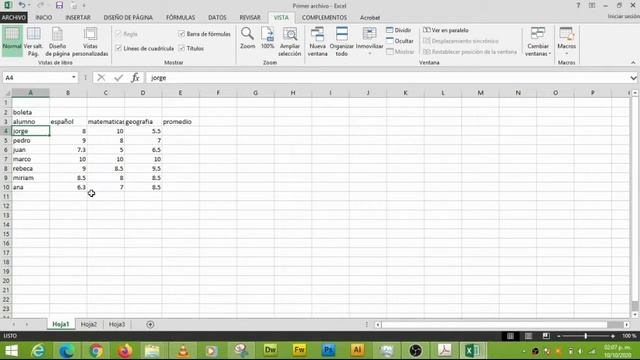Viewport: 640px width, 360px height.
Task: Open the Macros dropdown
Action: point(567,41)
